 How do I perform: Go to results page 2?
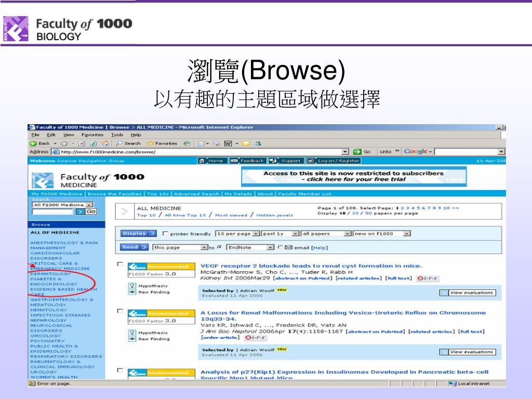coord(403,208)
